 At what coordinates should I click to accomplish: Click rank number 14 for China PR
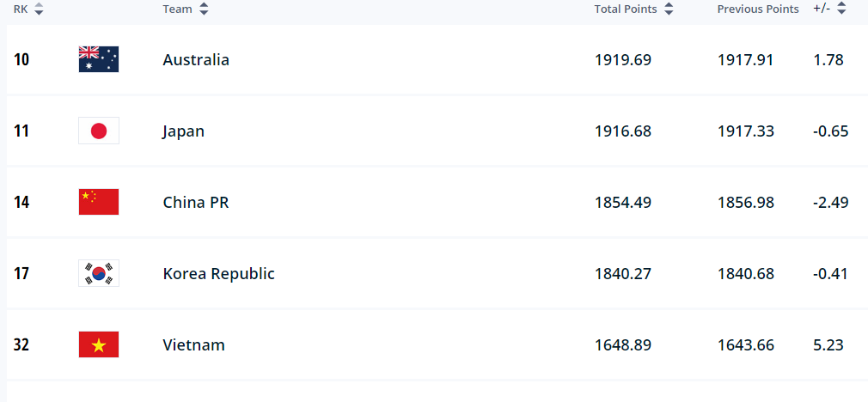21,203
